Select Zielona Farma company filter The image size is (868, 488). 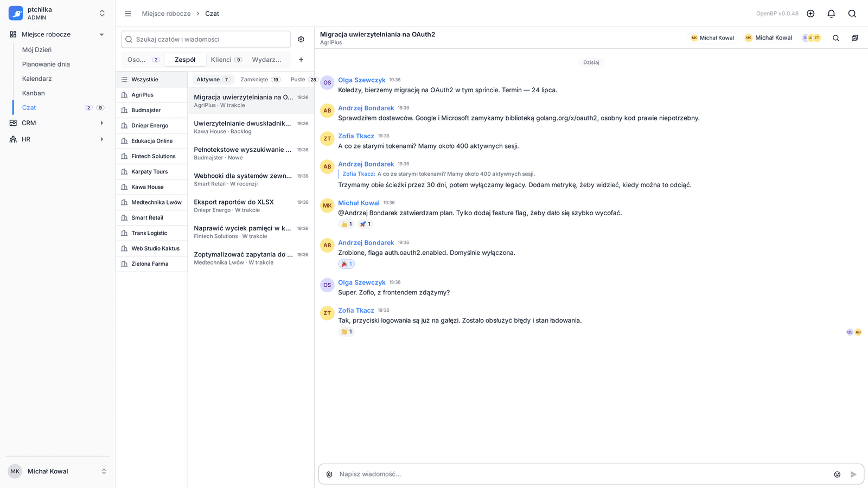coord(151,264)
